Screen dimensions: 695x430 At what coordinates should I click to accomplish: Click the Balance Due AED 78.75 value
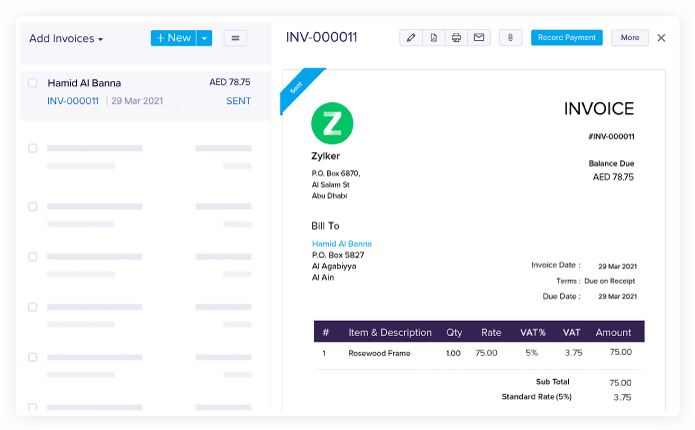pos(613,177)
